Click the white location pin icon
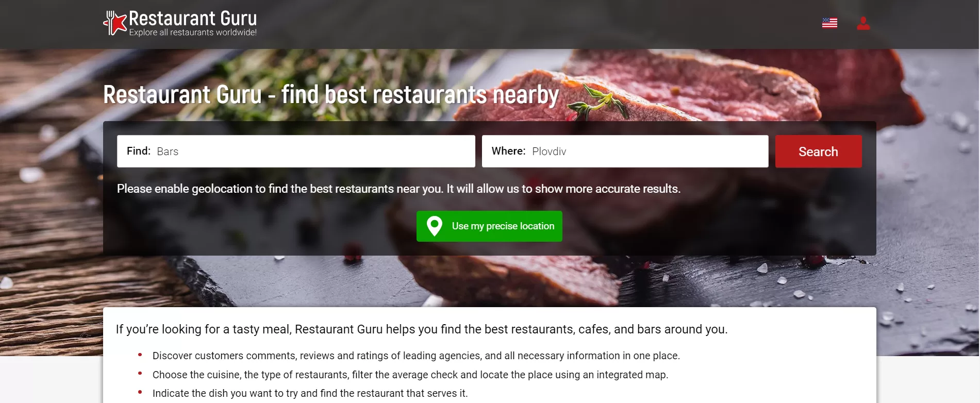Image resolution: width=980 pixels, height=403 pixels. coord(435,226)
